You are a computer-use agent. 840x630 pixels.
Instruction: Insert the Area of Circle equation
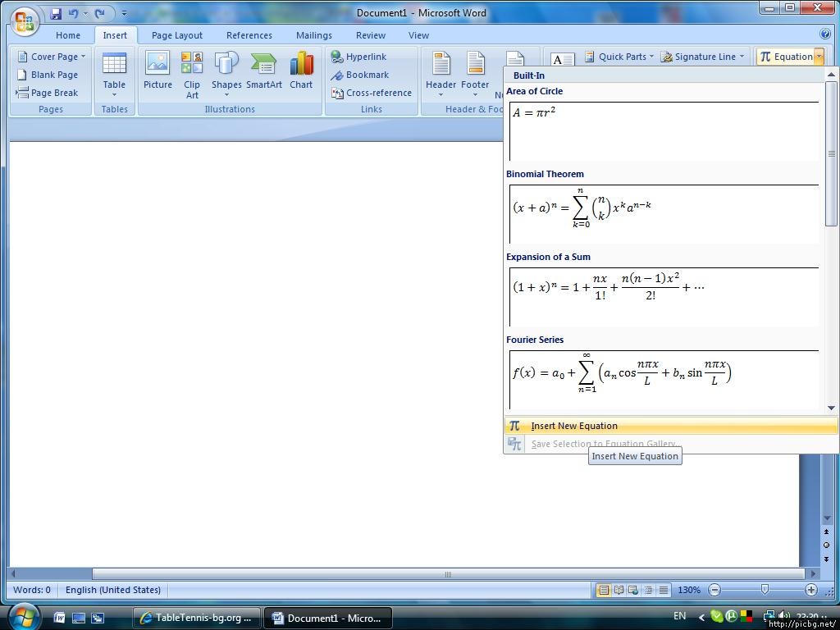pos(664,130)
